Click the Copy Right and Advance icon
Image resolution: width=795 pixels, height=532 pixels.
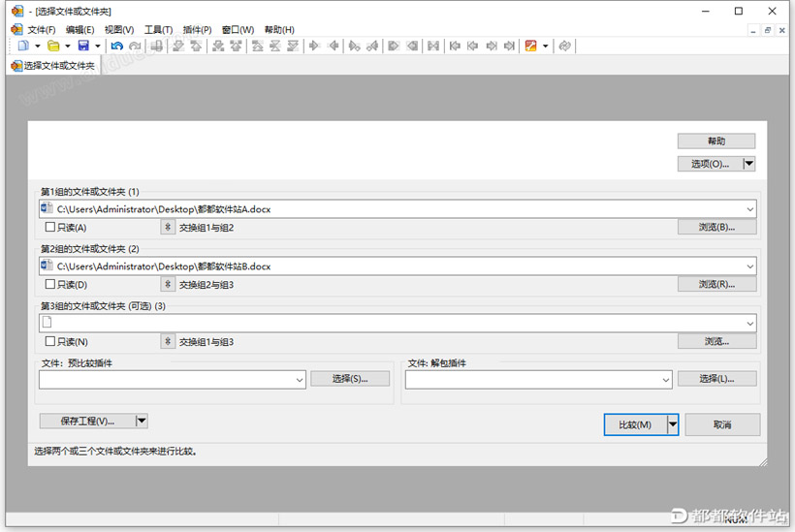click(x=355, y=47)
